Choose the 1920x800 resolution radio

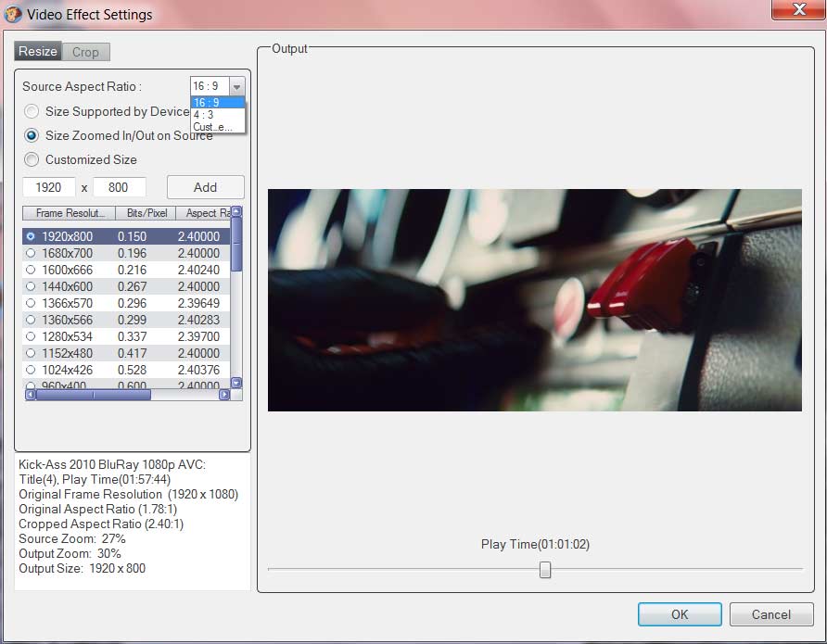tap(31, 236)
